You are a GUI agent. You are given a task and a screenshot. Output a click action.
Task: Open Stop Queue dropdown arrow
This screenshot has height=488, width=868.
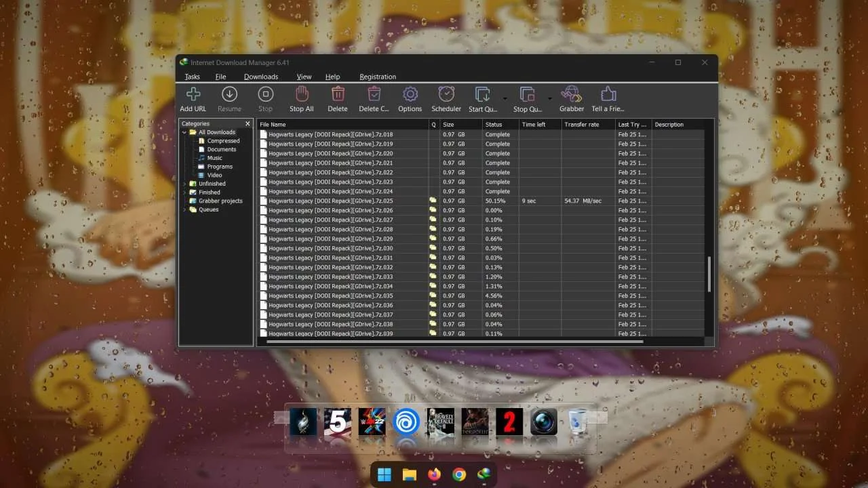pyautogui.click(x=549, y=98)
